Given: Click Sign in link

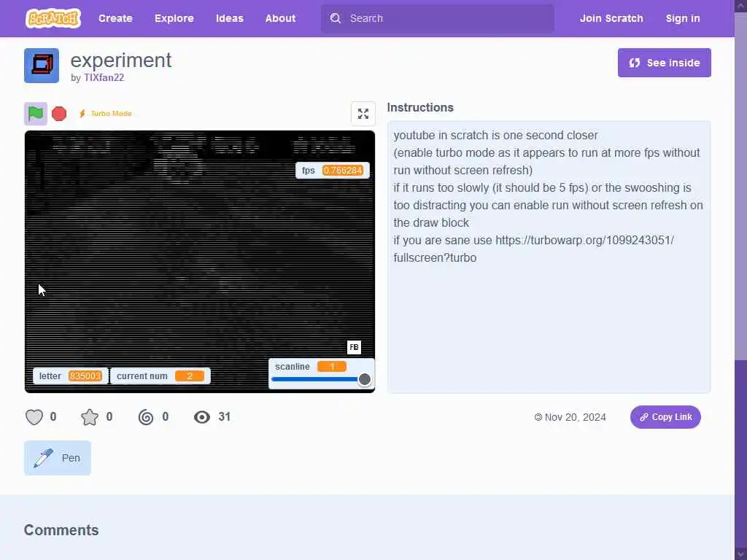Looking at the screenshot, I should tap(683, 18).
